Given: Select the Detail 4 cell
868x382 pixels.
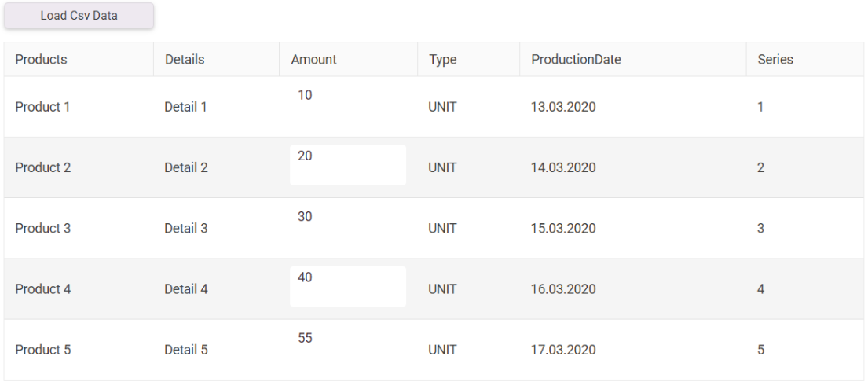Looking at the screenshot, I should (216, 289).
